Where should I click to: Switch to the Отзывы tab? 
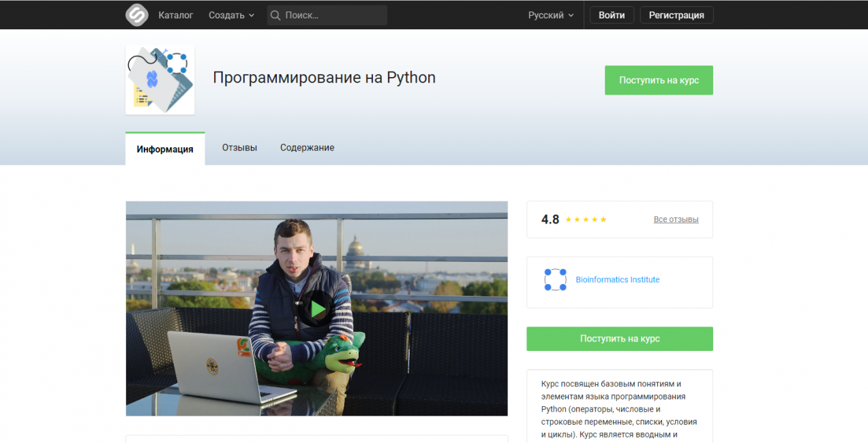(239, 147)
